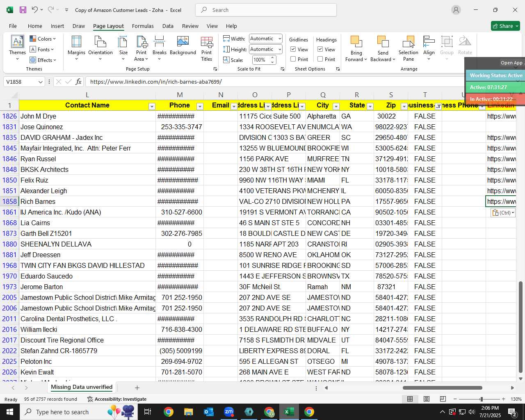Open the Zoom app in taskbar
The height and width of the screenshot is (420, 525).
[229, 412]
